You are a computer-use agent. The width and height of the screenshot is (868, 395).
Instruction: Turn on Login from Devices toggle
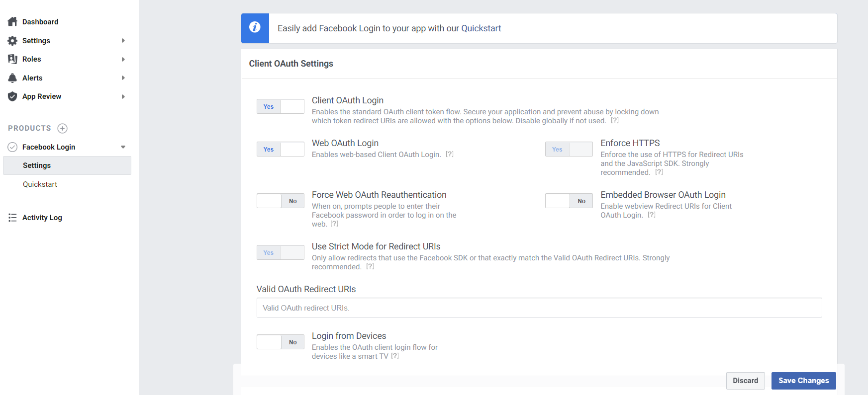click(x=280, y=342)
